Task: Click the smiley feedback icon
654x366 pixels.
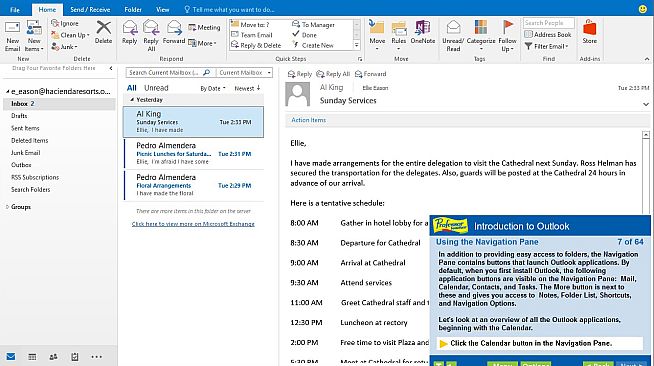Action: (x=643, y=9)
